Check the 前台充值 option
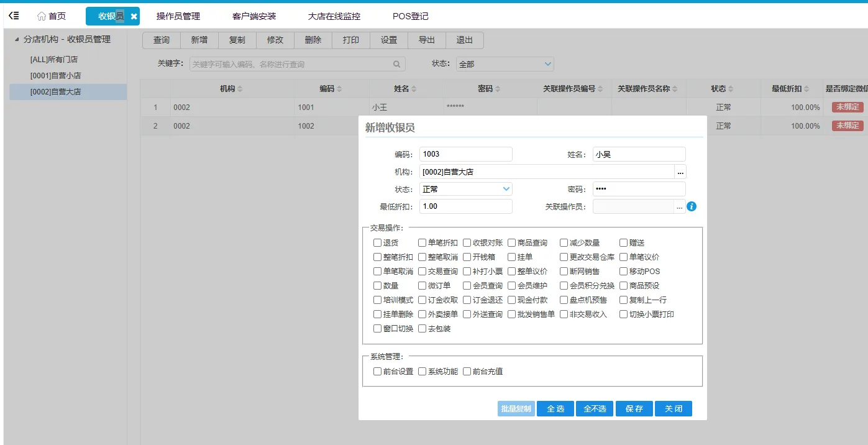 tap(467, 372)
